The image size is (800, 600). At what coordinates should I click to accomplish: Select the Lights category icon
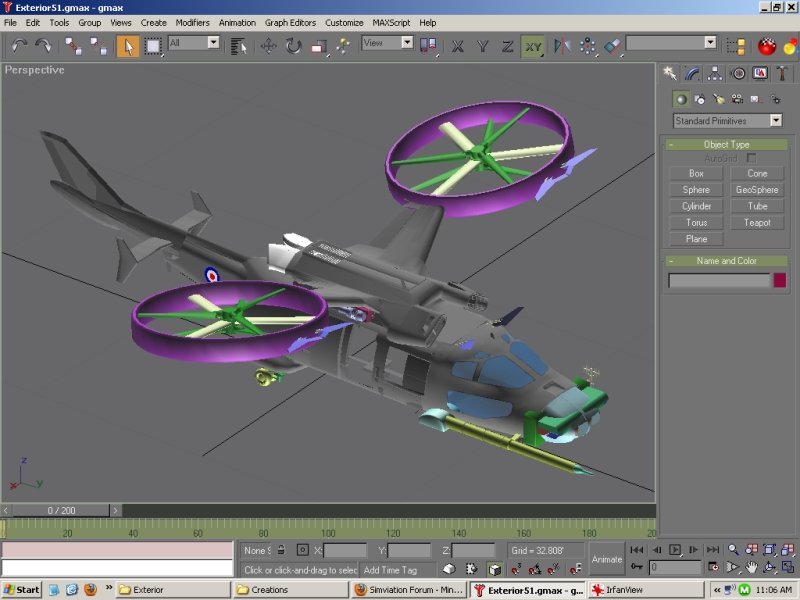[x=718, y=99]
